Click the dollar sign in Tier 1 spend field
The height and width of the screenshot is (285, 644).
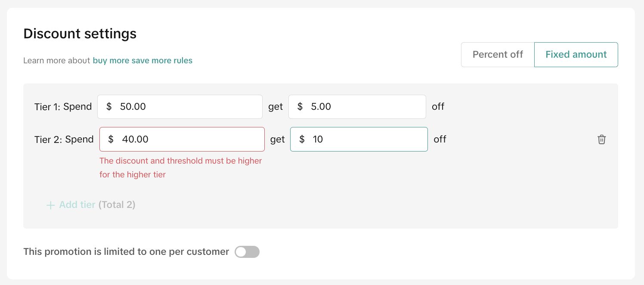click(109, 107)
